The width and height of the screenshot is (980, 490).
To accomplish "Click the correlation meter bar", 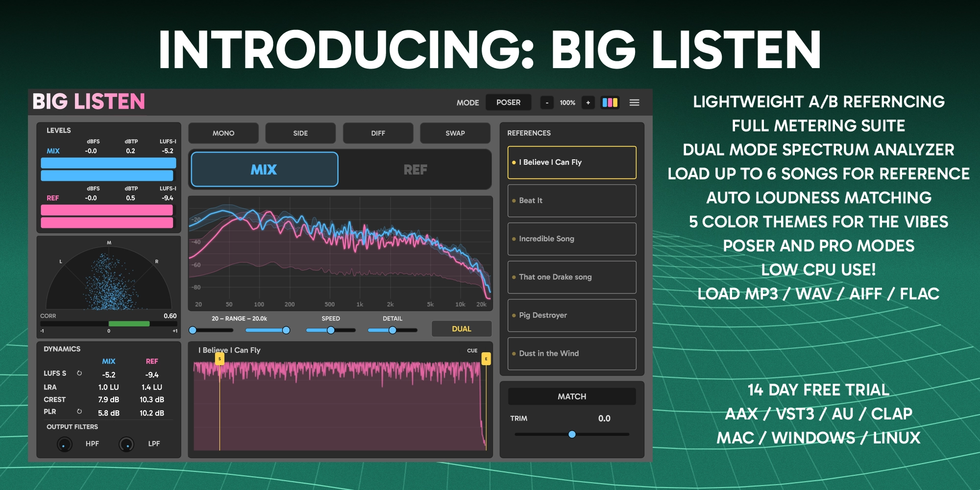I will 109,324.
